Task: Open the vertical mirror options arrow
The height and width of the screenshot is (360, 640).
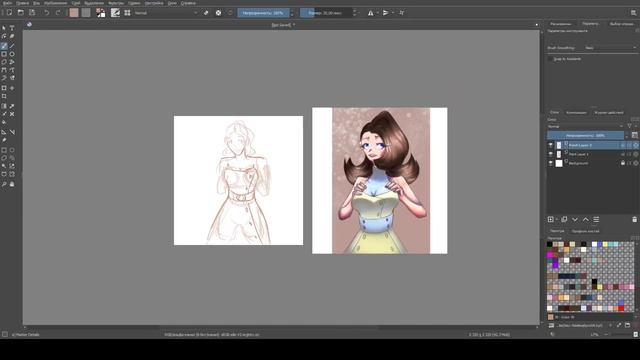Action: pyautogui.click(x=393, y=13)
